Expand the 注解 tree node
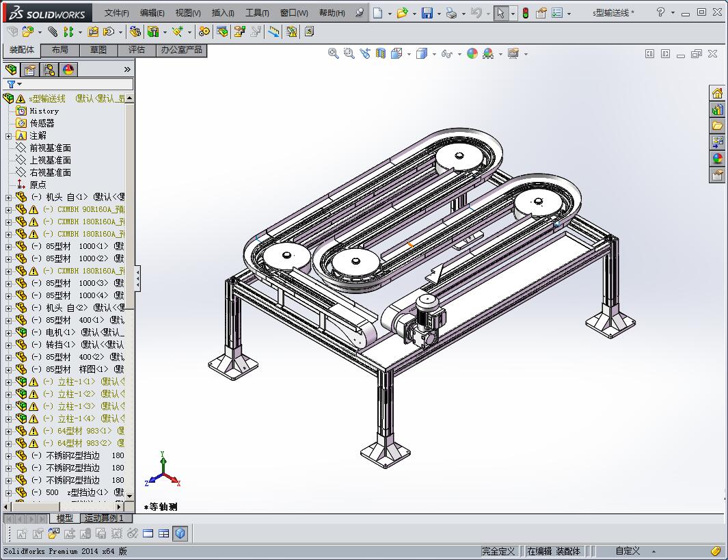This screenshot has height=560, width=728. coord(8,136)
